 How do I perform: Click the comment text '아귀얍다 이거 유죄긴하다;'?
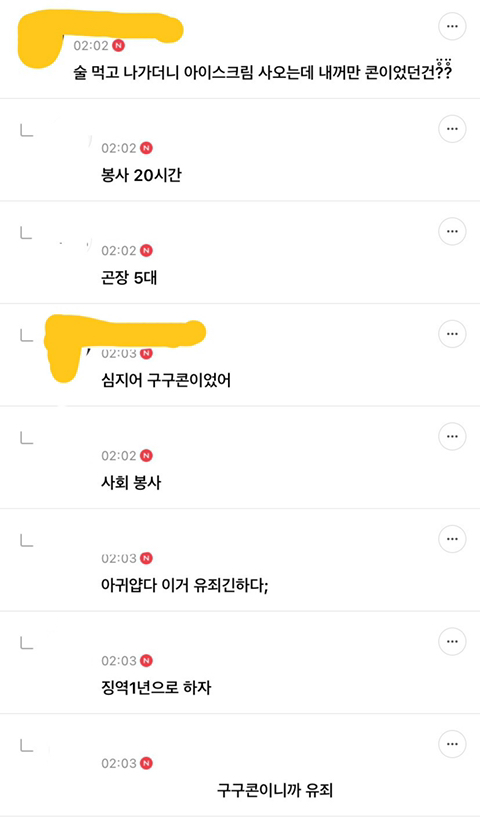point(185,585)
